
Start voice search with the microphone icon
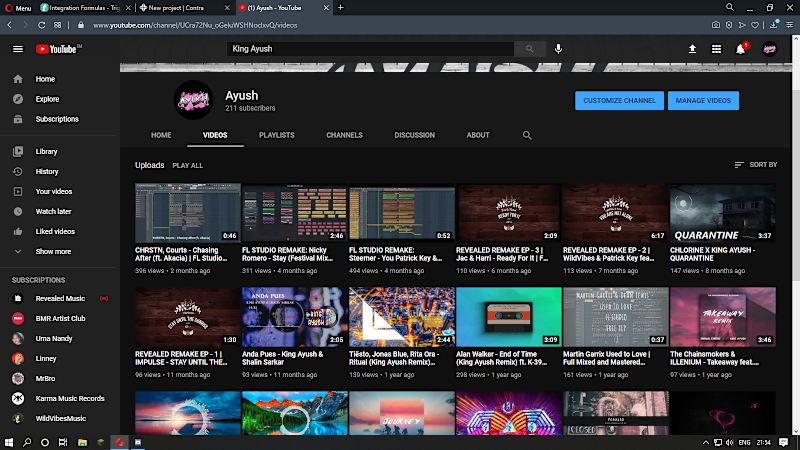[559, 49]
